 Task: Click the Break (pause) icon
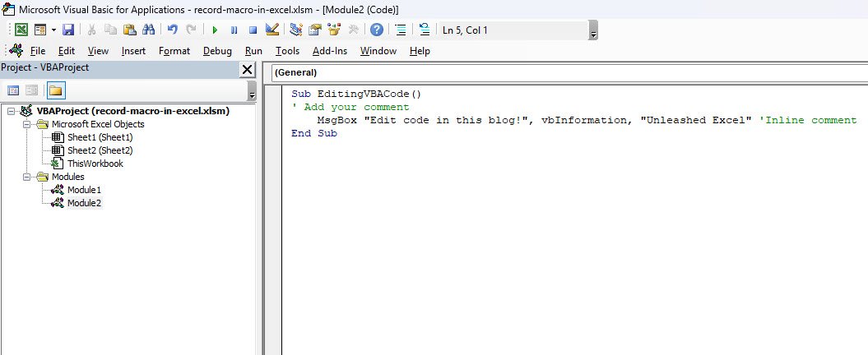234,30
